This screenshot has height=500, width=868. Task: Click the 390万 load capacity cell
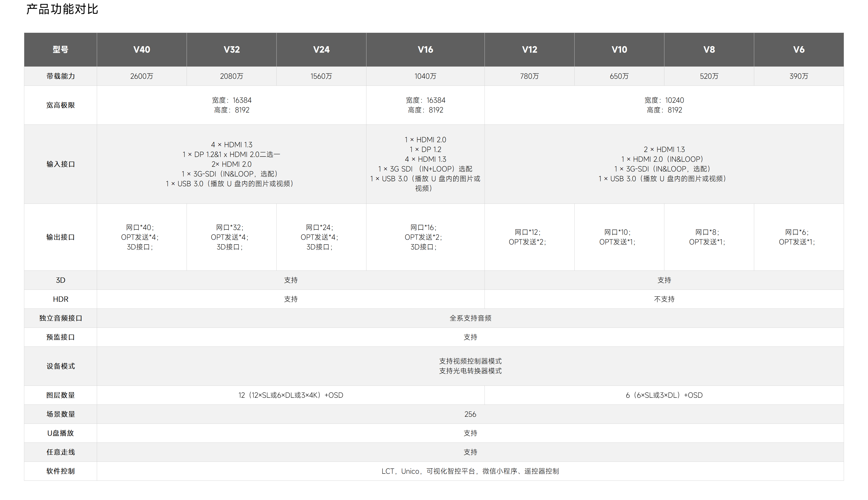tap(799, 76)
